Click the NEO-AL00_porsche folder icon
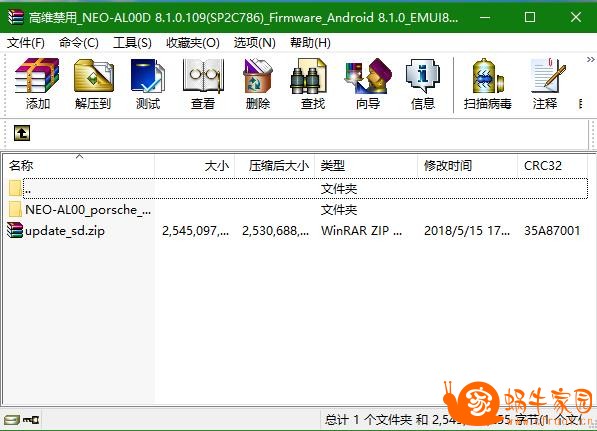 (x=15, y=209)
